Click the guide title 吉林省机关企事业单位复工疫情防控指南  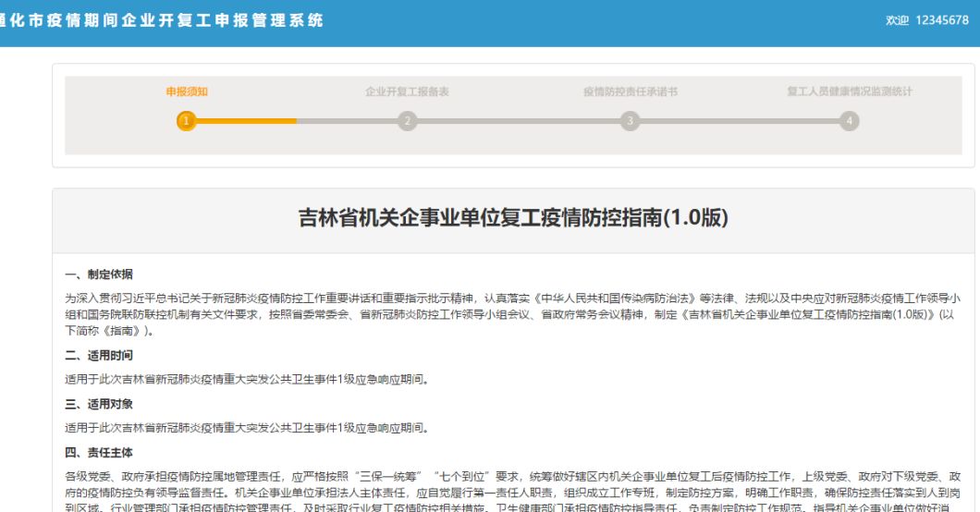pos(513,218)
